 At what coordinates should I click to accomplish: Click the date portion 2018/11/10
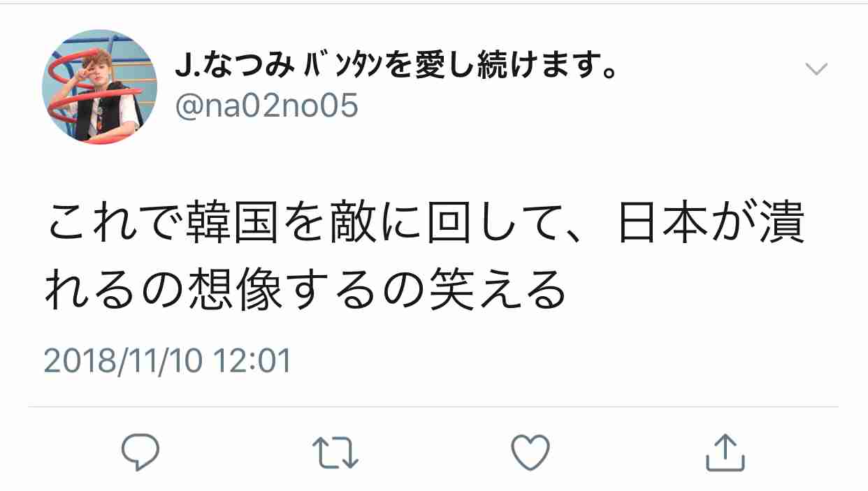pyautogui.click(x=123, y=362)
